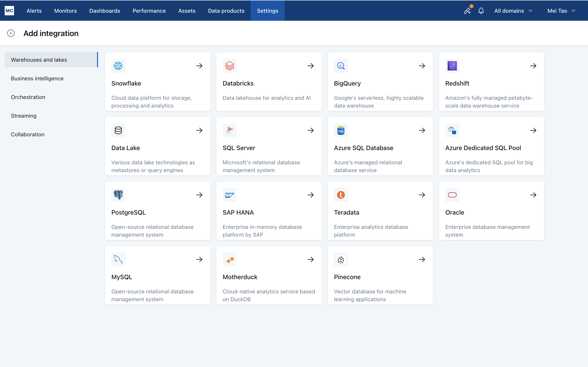Viewport: 588px width, 367px height.
Task: Open the Monitors tab
Action: click(x=65, y=11)
